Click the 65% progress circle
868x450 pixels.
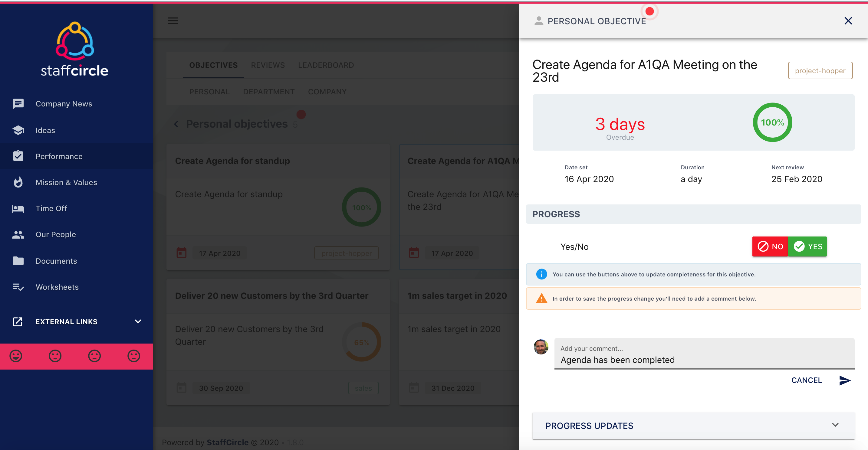362,342
